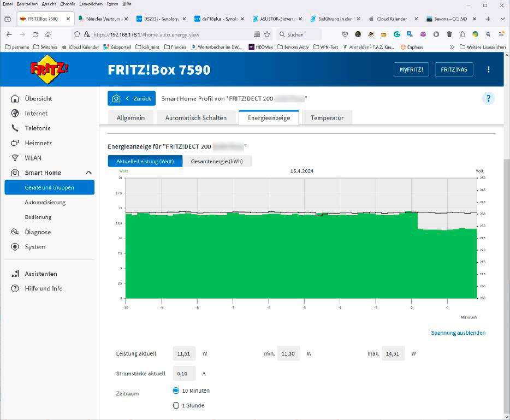Image resolution: width=510 pixels, height=420 pixels.
Task: Switch to DS223j Synology tab
Action: 161,19
